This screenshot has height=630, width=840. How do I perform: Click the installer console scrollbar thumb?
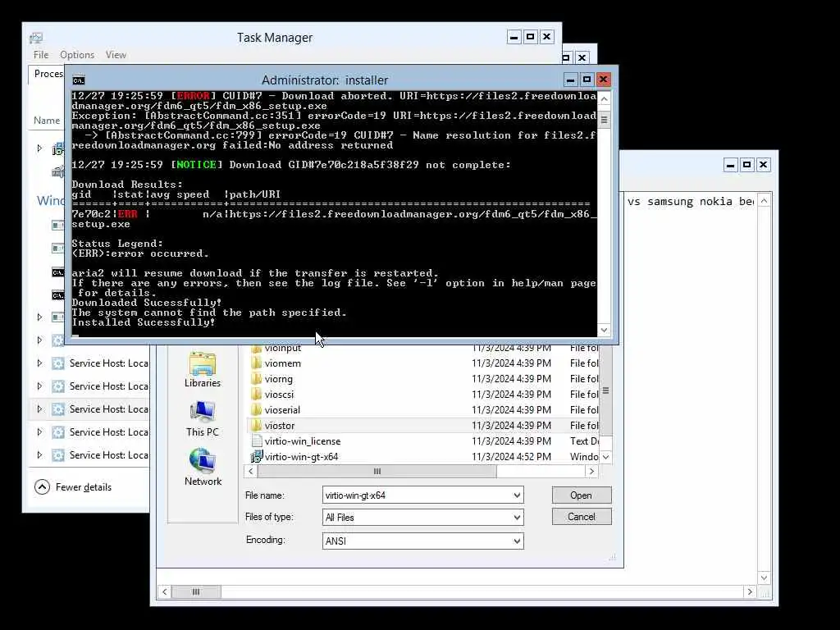point(605,120)
